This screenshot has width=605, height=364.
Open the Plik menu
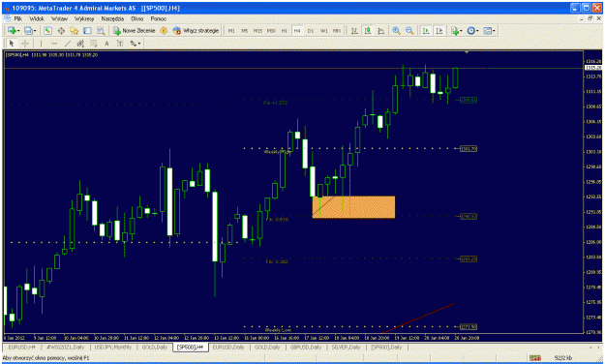[x=17, y=18]
